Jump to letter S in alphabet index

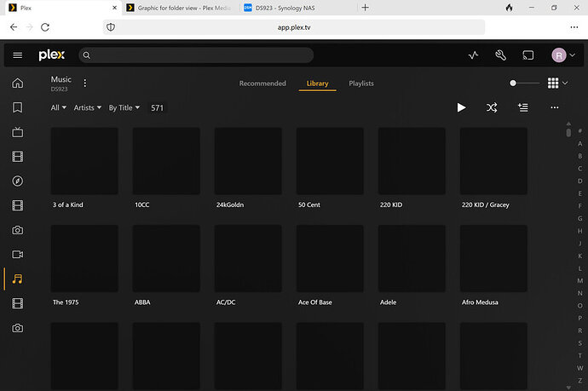coord(579,343)
